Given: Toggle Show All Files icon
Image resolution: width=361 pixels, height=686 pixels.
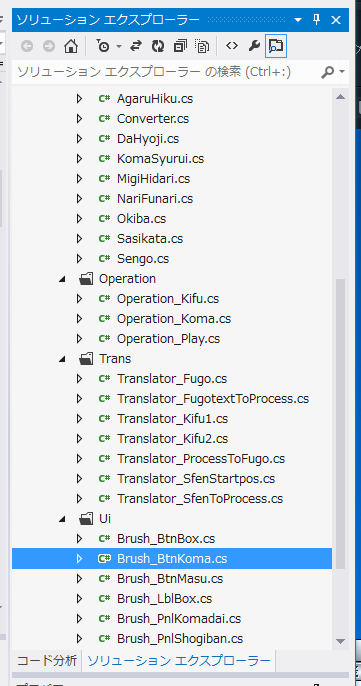Looking at the screenshot, I should (203, 46).
